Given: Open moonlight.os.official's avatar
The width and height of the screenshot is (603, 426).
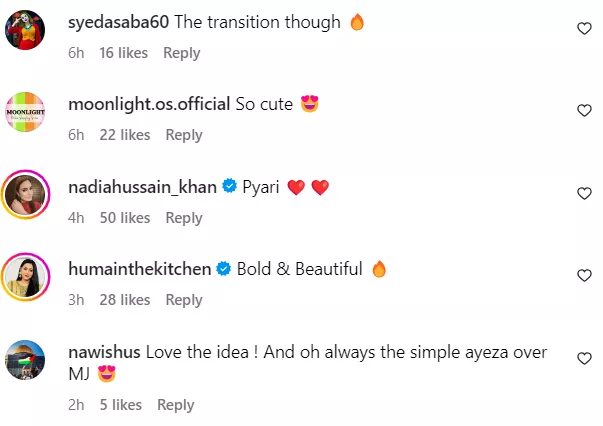Looking at the screenshot, I should [28, 111].
